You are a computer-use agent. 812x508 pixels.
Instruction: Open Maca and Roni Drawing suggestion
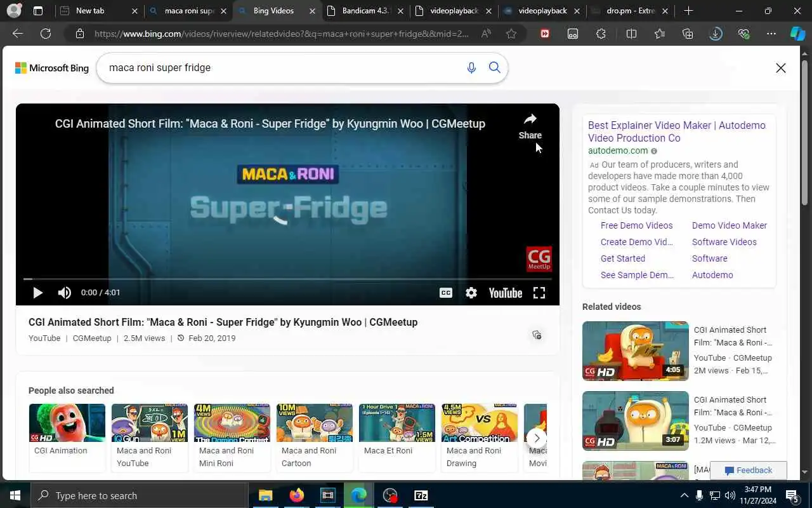(x=480, y=438)
